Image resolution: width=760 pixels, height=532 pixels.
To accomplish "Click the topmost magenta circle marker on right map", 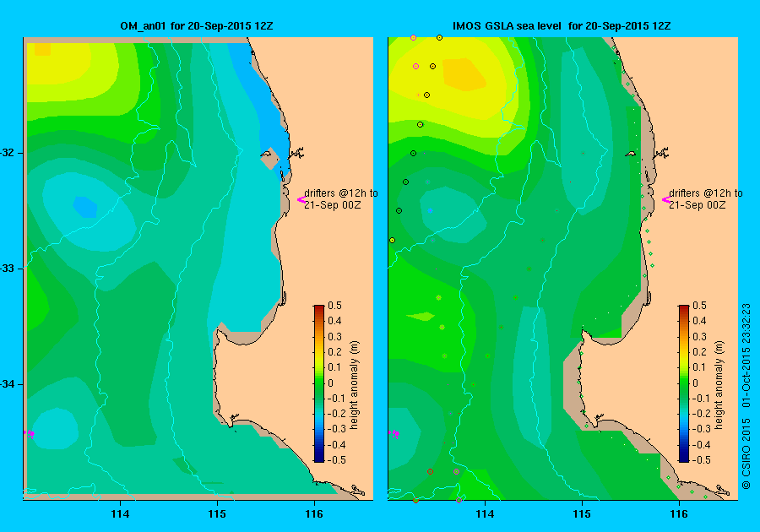I will click(413, 38).
